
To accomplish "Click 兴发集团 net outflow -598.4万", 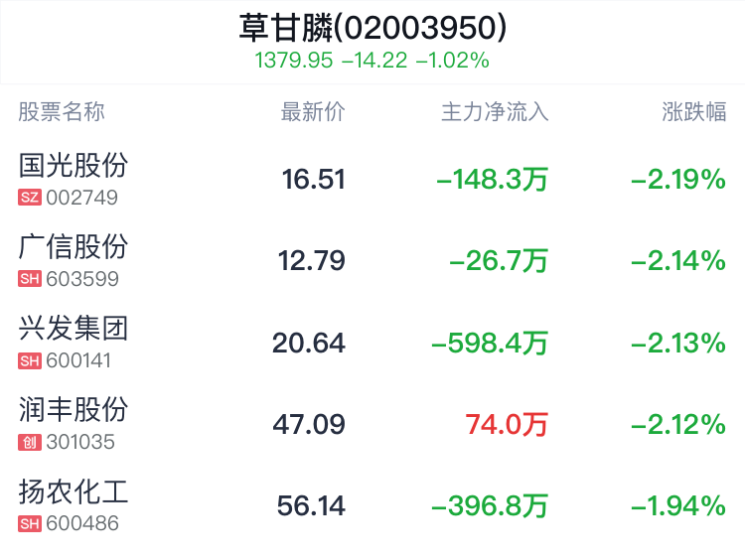I will point(490,344).
